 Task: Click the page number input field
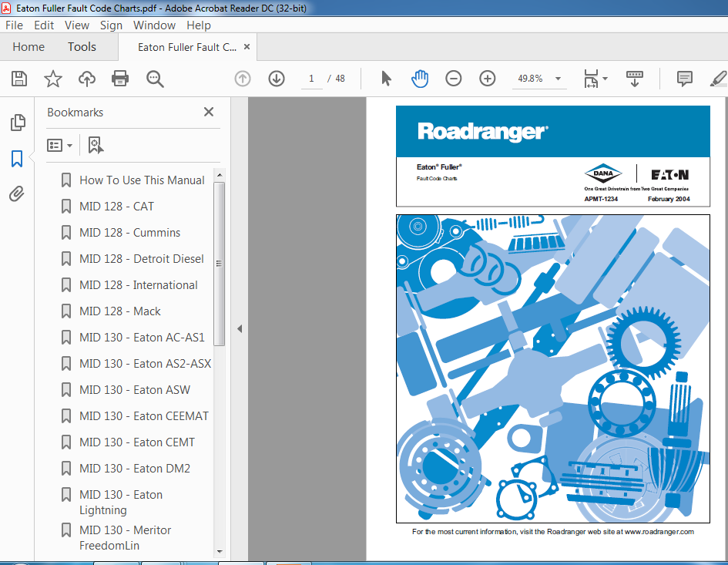pos(311,79)
